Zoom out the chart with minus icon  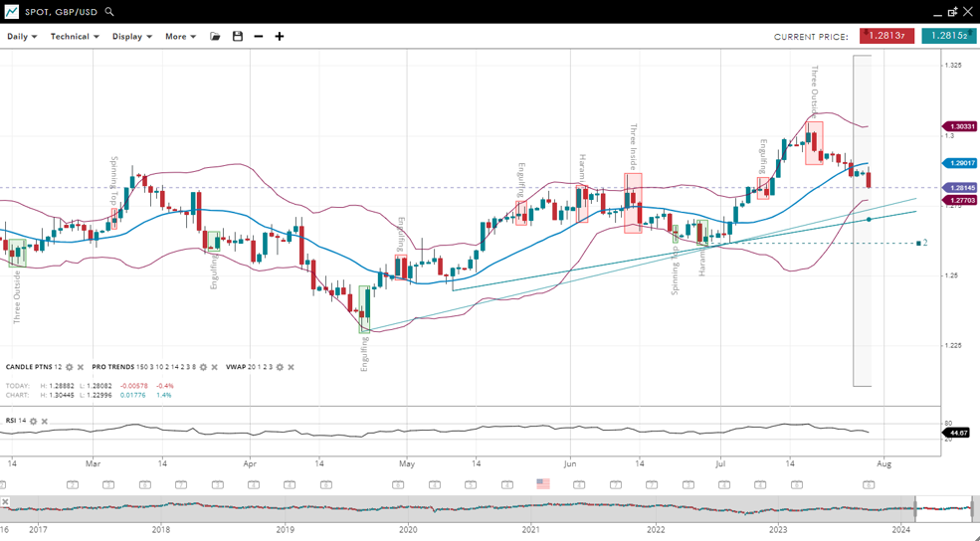pyautogui.click(x=259, y=37)
